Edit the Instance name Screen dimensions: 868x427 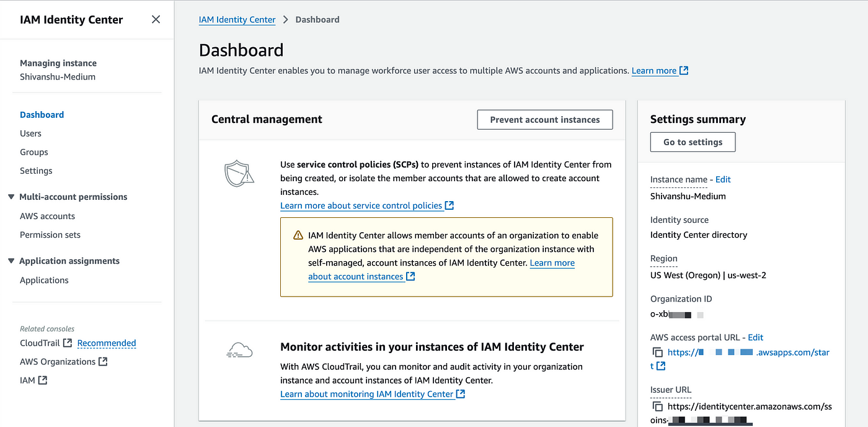[723, 179]
